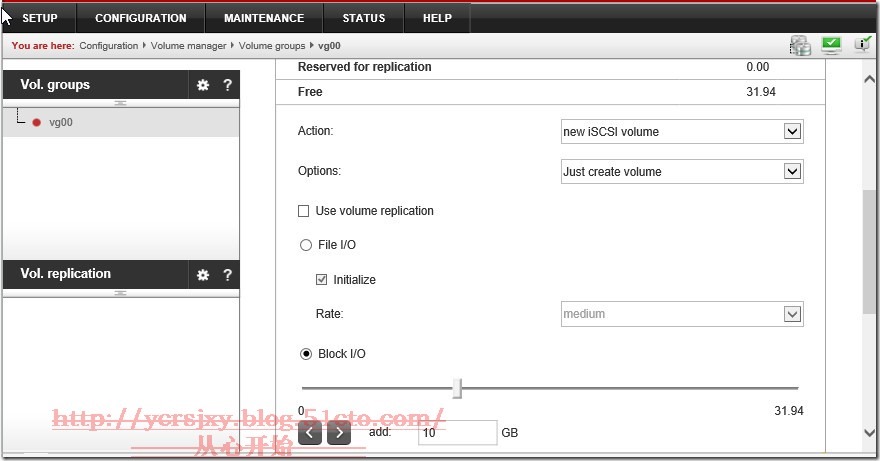This screenshot has width=880, height=461.
Task: Click the red status dot beside vg00
Action: point(36,122)
